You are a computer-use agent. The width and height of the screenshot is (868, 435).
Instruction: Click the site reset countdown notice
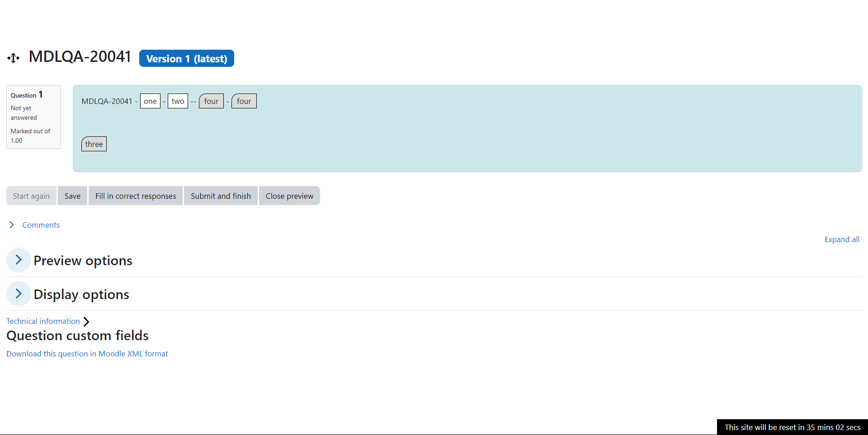coord(793,427)
